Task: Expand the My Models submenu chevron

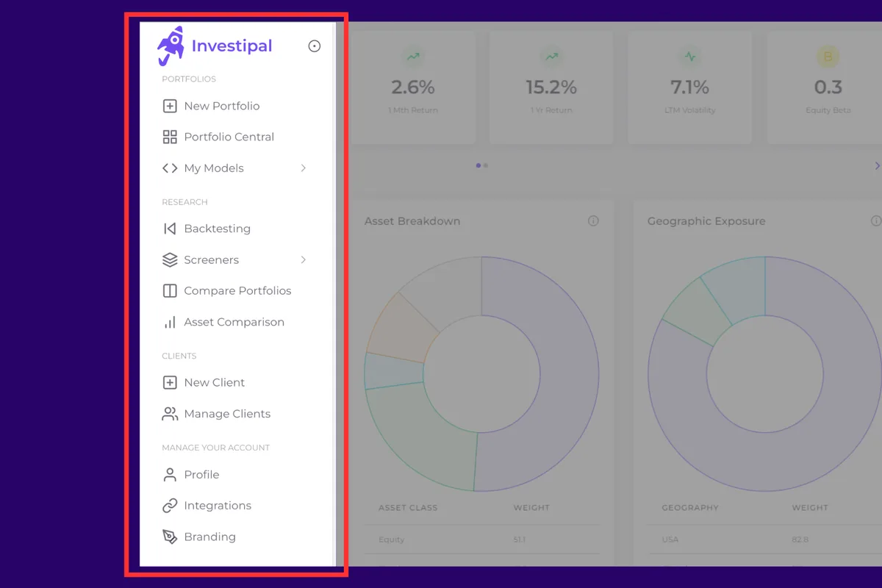Action: (303, 168)
